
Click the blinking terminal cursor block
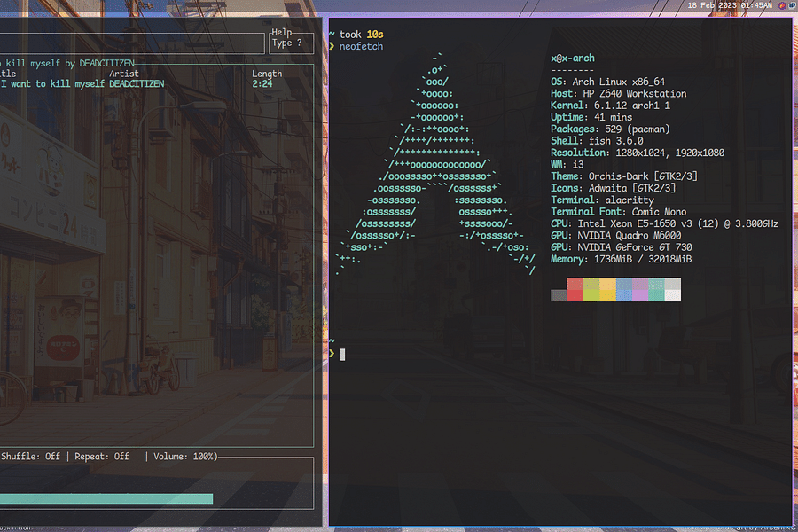341,354
